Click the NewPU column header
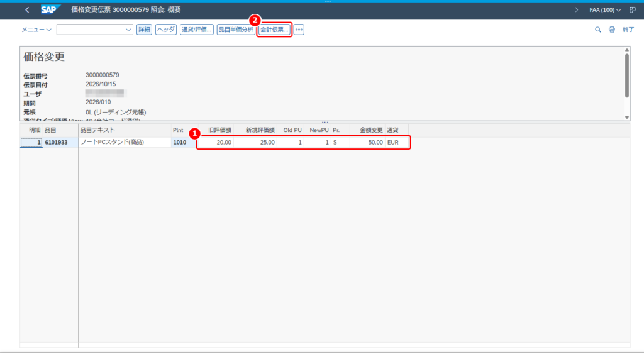Image resolution: width=644 pixels, height=354 pixels. 318,130
